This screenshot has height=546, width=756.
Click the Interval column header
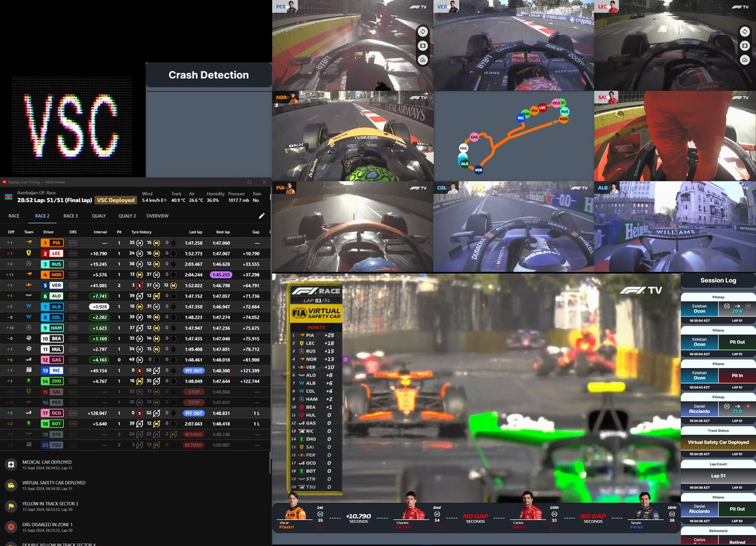click(100, 232)
